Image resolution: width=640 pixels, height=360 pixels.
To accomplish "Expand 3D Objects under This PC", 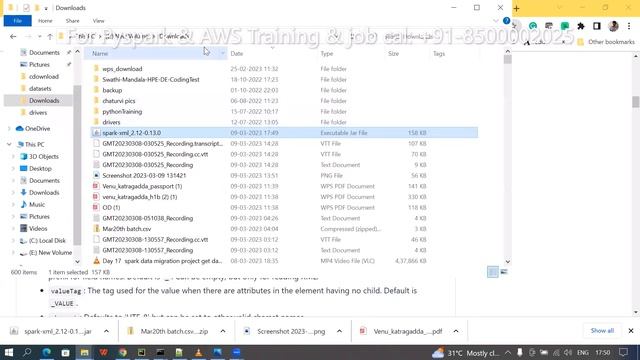I will 13,157.
